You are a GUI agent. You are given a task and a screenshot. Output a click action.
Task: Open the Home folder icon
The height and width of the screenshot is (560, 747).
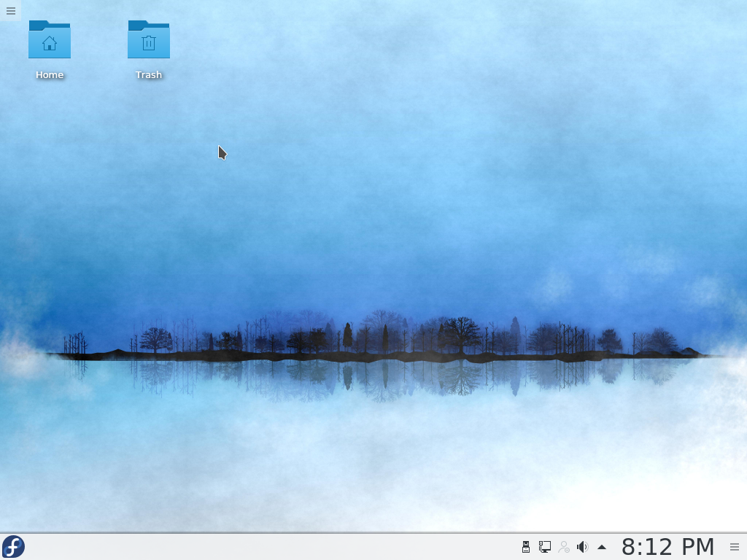click(50, 39)
